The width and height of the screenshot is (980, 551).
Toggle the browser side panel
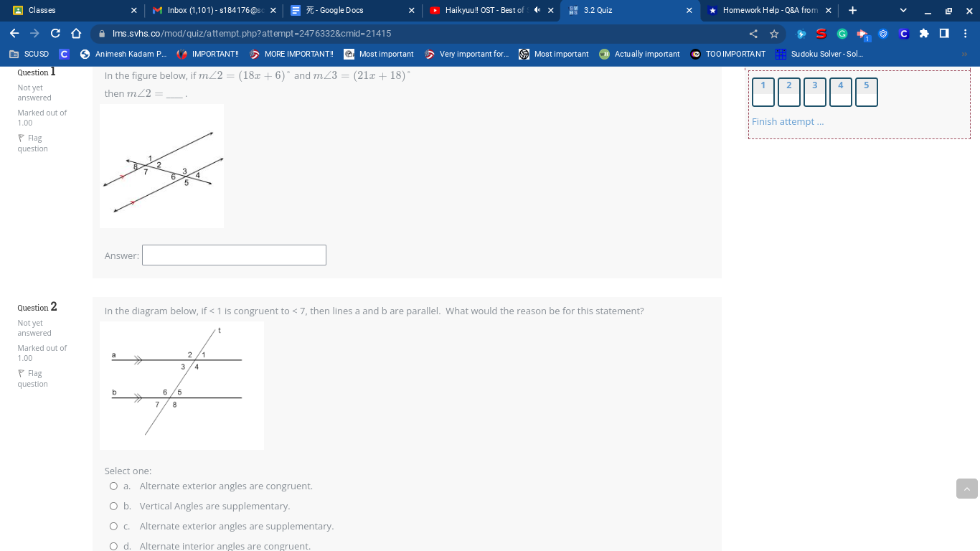tap(944, 34)
